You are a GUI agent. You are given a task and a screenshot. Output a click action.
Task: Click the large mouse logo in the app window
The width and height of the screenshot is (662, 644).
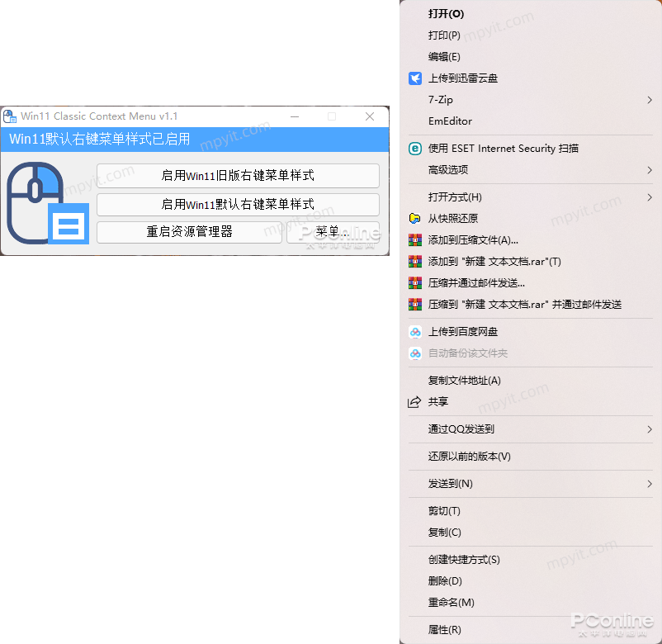(48, 203)
